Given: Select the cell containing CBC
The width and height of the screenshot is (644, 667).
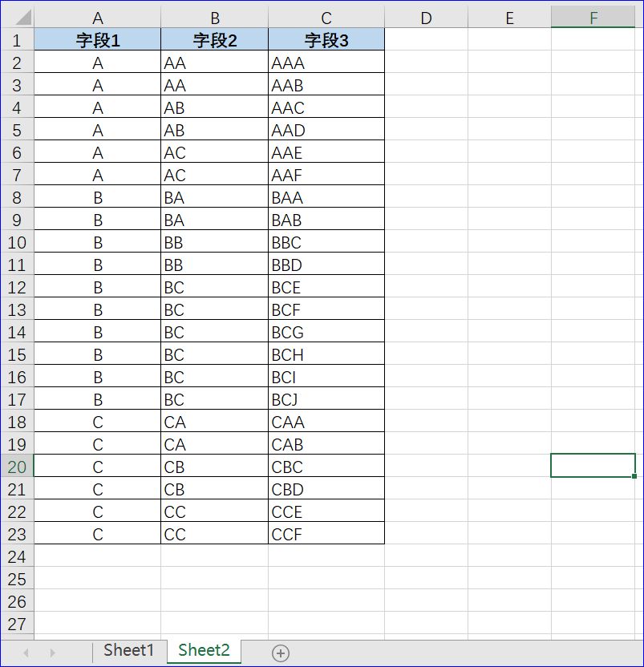Looking at the screenshot, I should coord(326,467).
